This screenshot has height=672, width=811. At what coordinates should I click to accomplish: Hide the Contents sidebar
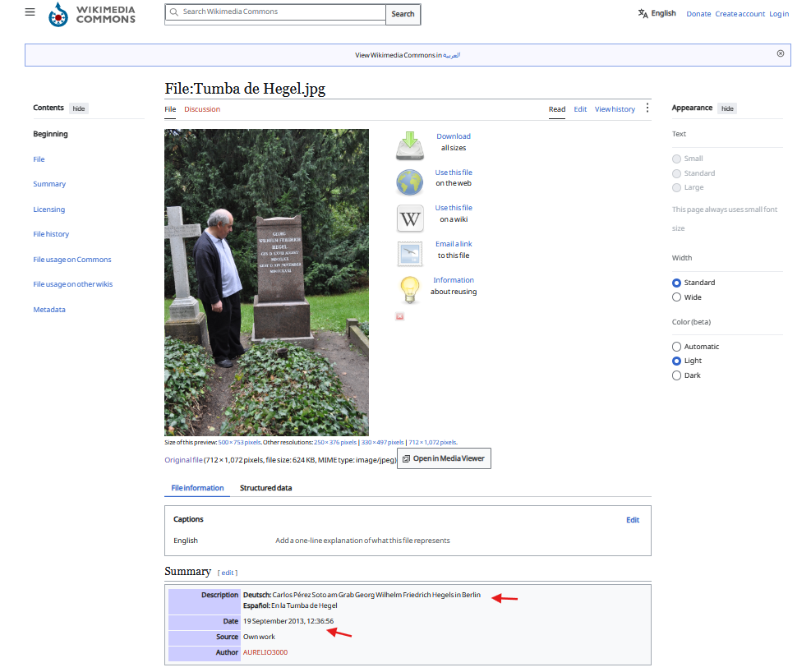pos(79,108)
